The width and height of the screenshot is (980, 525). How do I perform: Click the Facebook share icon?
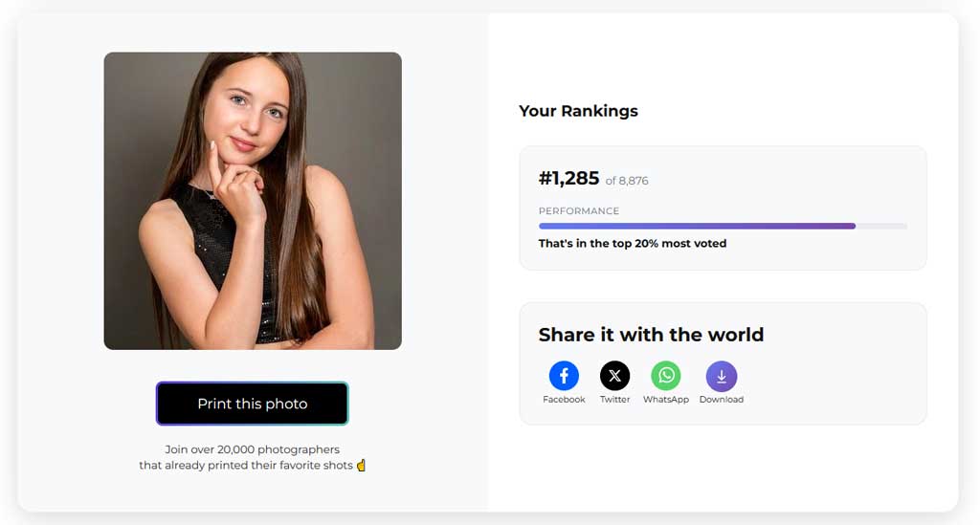564,376
